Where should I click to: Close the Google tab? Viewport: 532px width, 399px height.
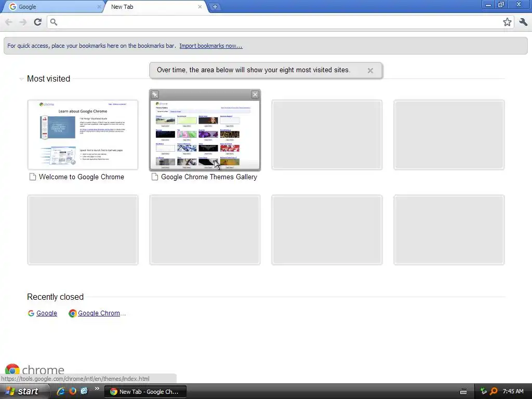[99, 6]
